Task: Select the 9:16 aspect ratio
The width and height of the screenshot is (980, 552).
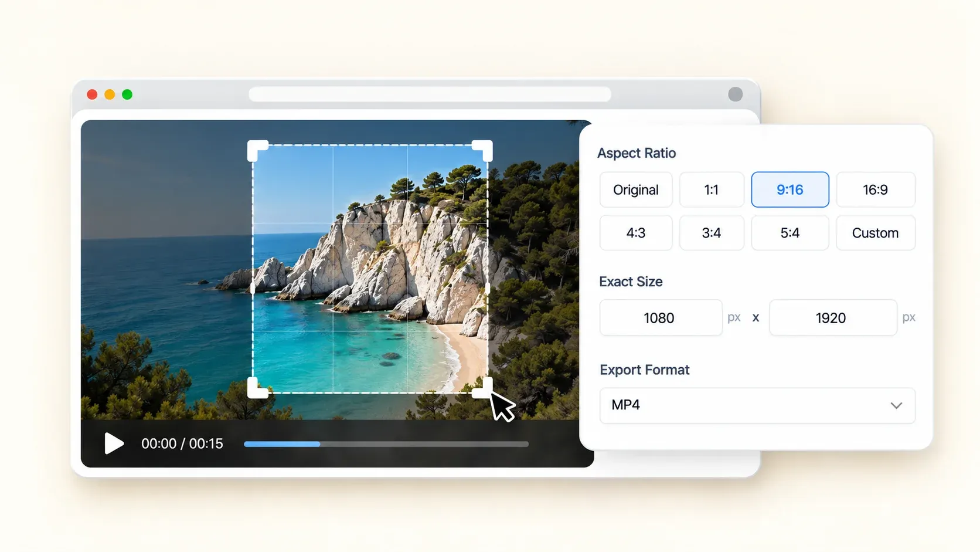Action: click(790, 189)
